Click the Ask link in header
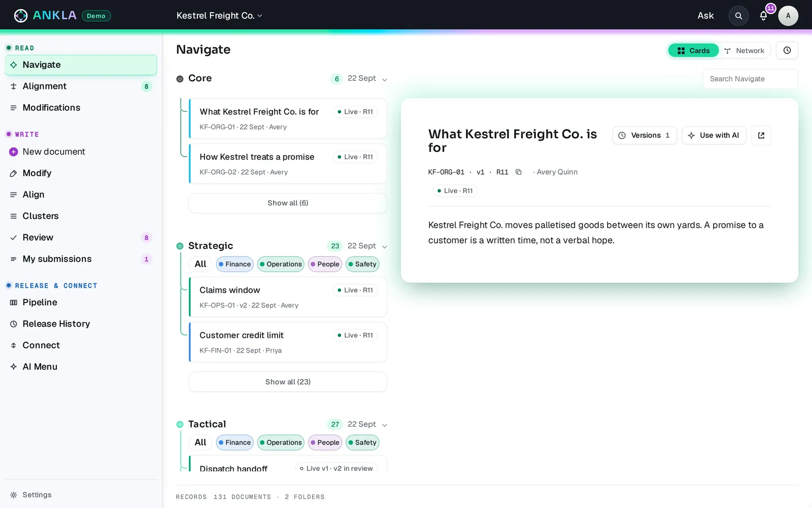This screenshot has width=812, height=508. [x=705, y=16]
